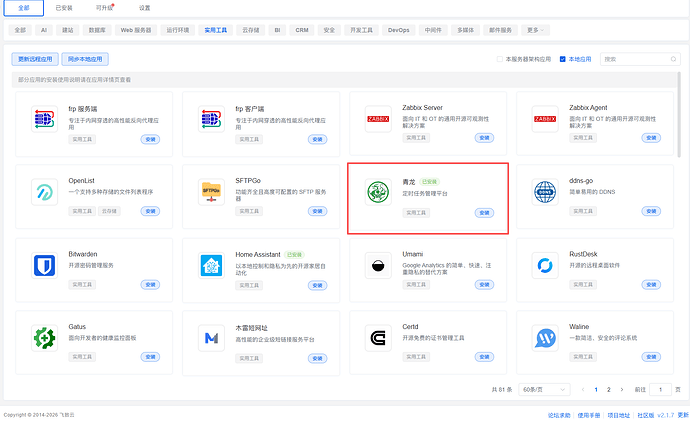Image resolution: width=690 pixels, height=421 pixels.
Task: Click the 青龙 app icon
Action: (x=378, y=192)
